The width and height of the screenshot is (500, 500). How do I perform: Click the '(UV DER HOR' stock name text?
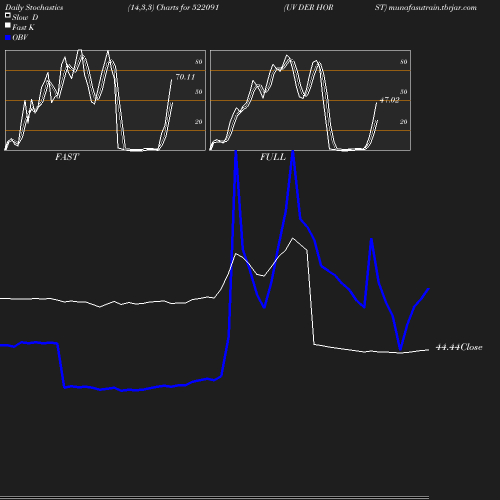(x=308, y=8)
